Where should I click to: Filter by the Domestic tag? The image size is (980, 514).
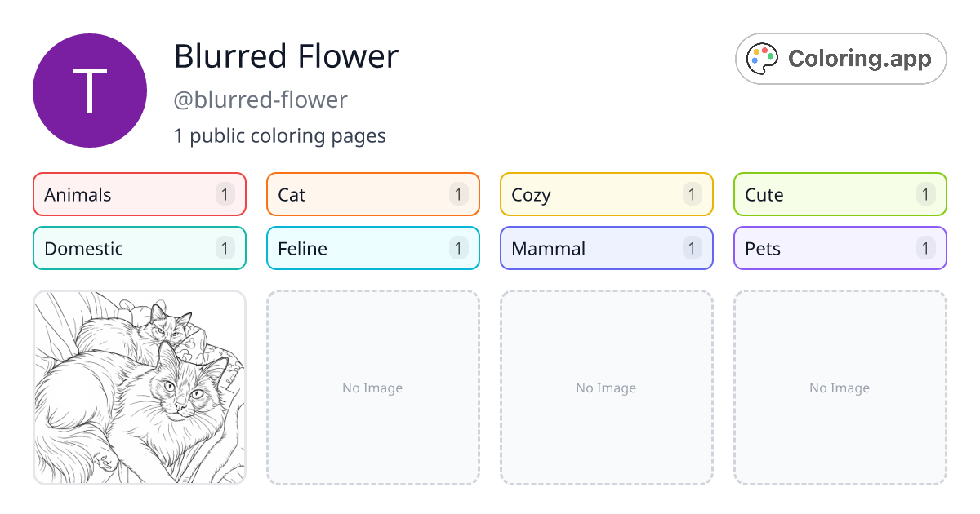tap(140, 248)
